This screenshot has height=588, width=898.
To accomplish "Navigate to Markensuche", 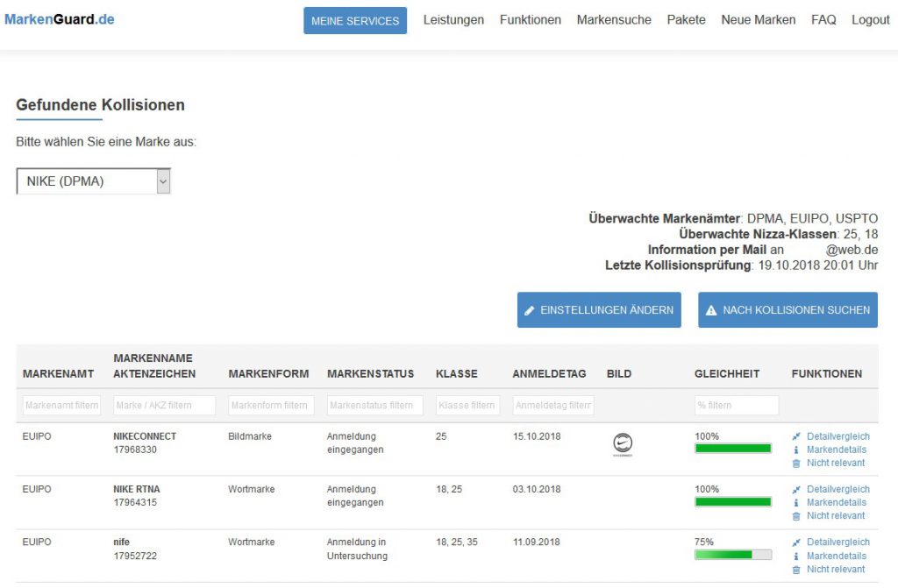I will (x=614, y=20).
